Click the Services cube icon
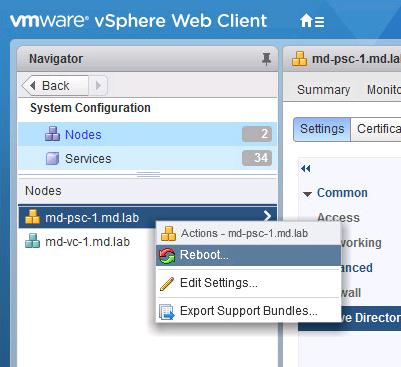This screenshot has width=401, height=367. [x=53, y=159]
